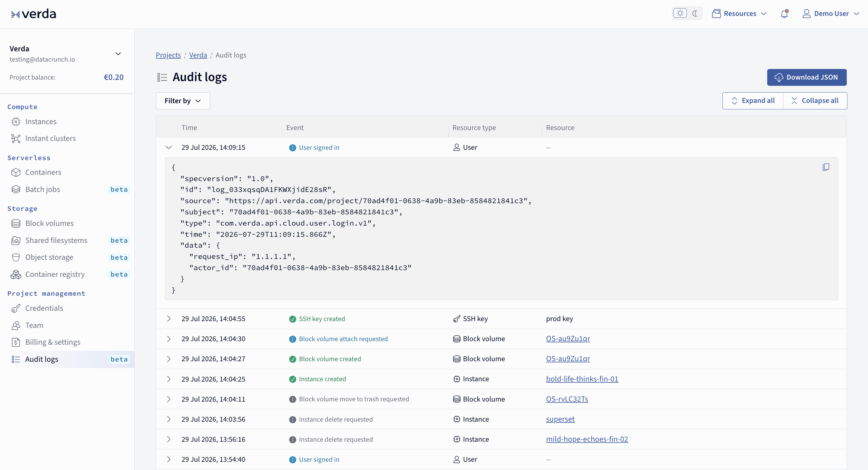Expand the SSH key created row
The width and height of the screenshot is (868, 470).
(x=169, y=319)
